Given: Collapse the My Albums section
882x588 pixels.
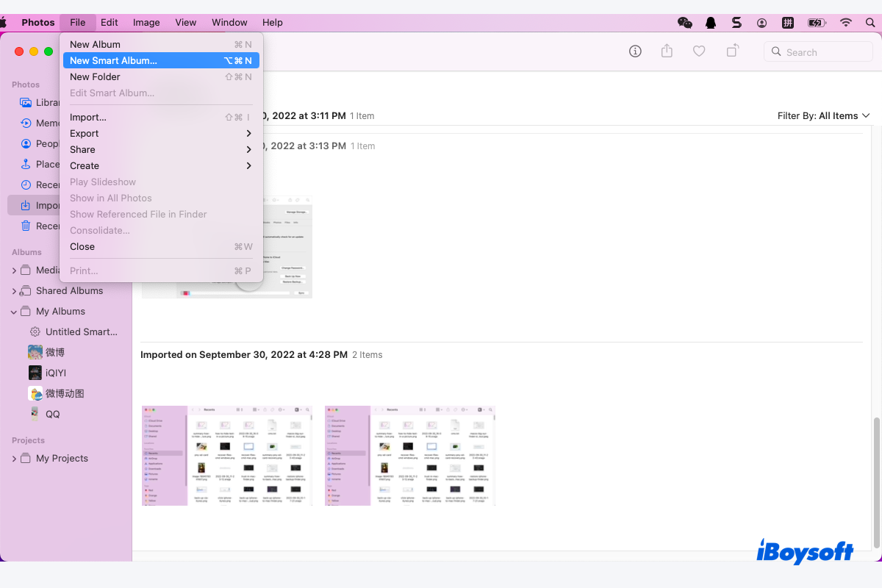Looking at the screenshot, I should click(x=13, y=311).
